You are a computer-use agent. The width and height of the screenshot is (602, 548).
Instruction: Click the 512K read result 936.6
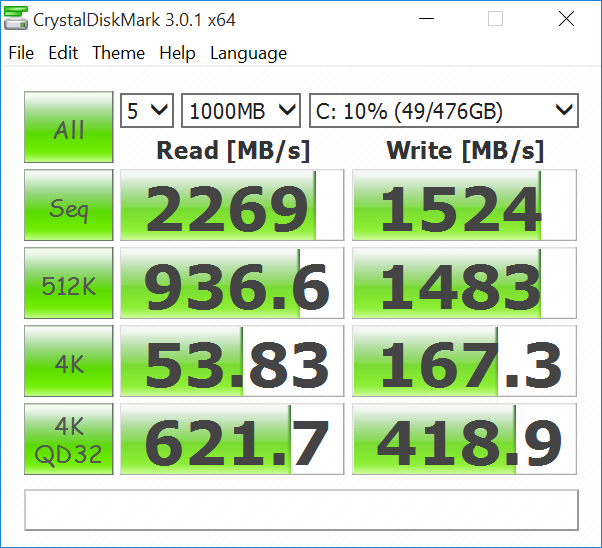(x=232, y=283)
